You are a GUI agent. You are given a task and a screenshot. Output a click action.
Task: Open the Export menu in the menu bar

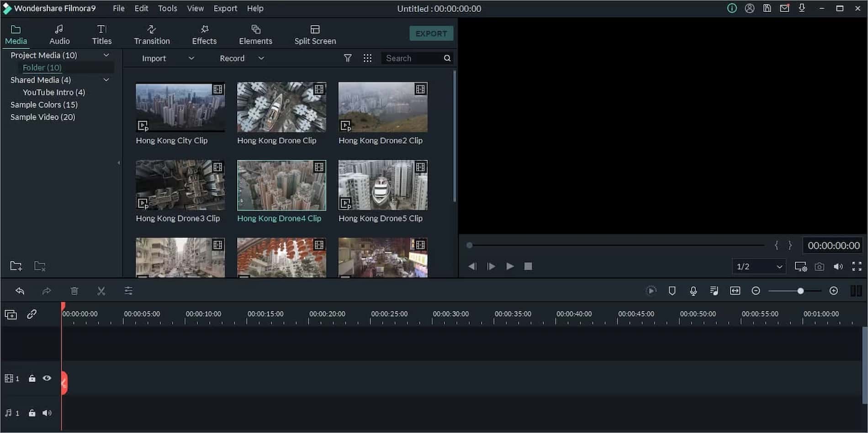pyautogui.click(x=225, y=8)
